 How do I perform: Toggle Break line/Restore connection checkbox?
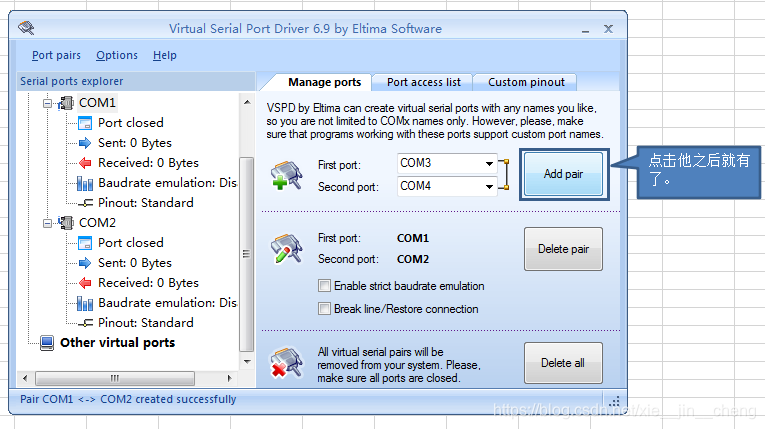pos(324,308)
